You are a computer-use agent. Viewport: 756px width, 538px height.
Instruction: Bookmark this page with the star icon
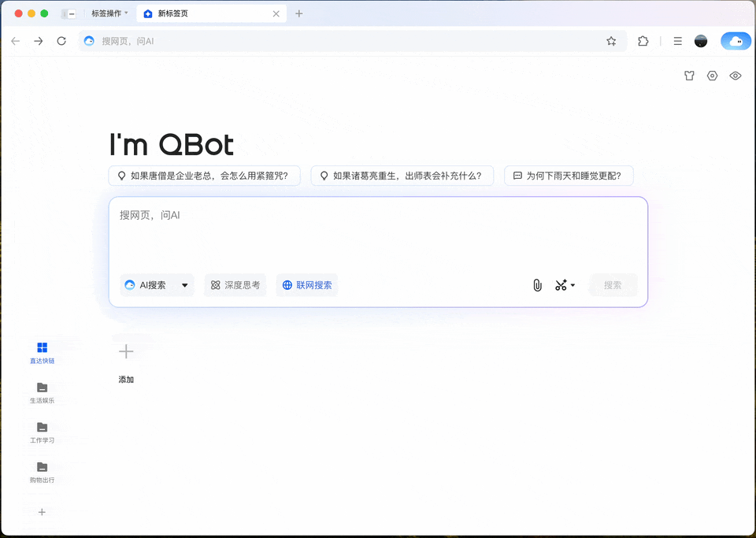[x=611, y=41]
